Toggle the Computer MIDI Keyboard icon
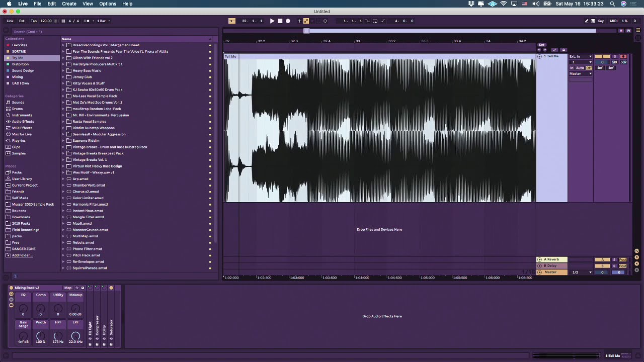This screenshot has height=362, width=644. [x=593, y=21]
